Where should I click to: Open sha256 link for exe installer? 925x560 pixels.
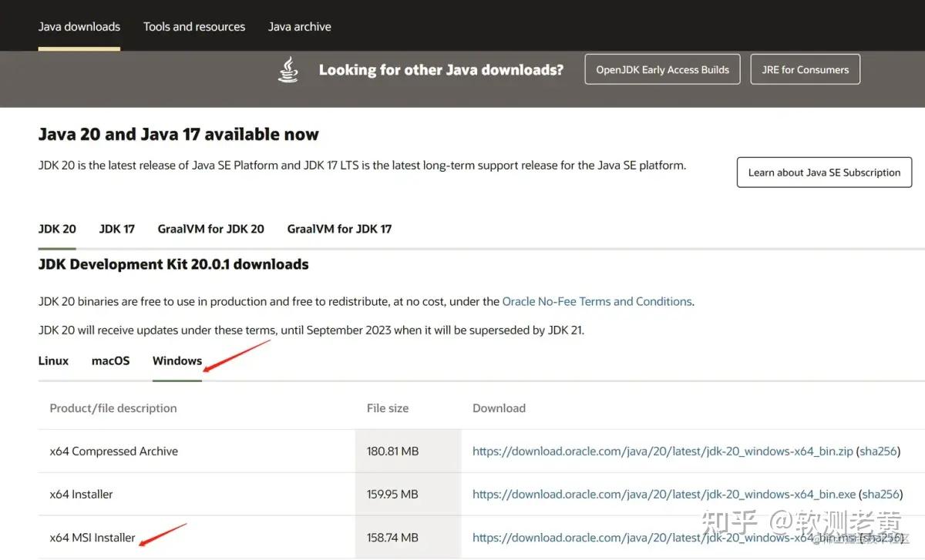(x=882, y=495)
